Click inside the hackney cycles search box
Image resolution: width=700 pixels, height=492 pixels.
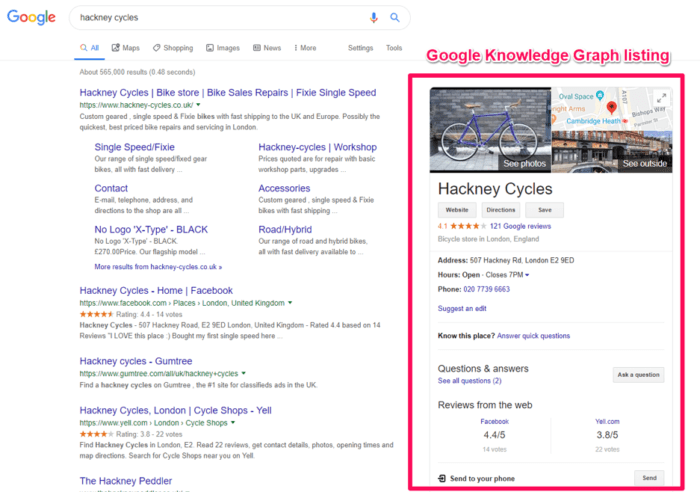pyautogui.click(x=220, y=18)
